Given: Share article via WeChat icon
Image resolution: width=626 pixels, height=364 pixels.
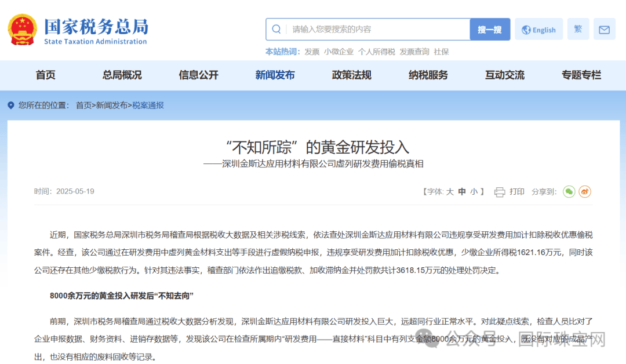Looking at the screenshot, I should tap(569, 192).
